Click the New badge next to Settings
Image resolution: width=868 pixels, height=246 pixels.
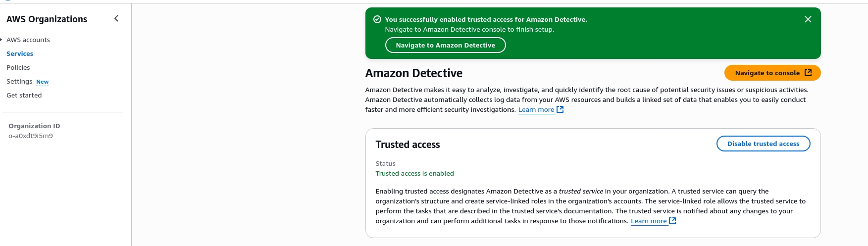[x=43, y=82]
